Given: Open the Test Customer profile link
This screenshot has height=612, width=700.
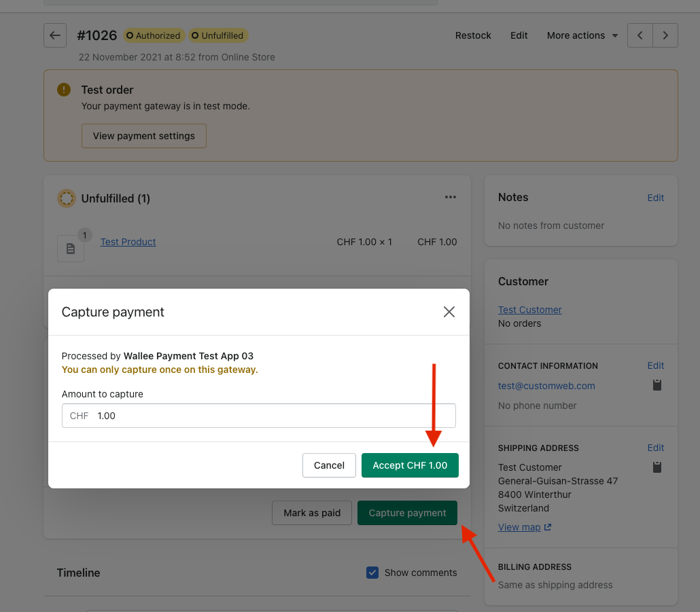Looking at the screenshot, I should tap(529, 310).
